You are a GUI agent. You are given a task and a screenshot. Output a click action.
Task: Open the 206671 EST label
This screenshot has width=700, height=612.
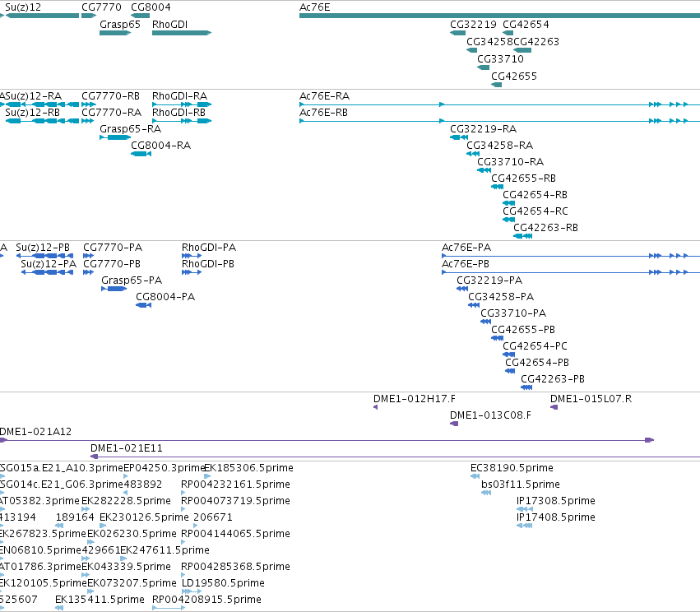click(x=213, y=517)
